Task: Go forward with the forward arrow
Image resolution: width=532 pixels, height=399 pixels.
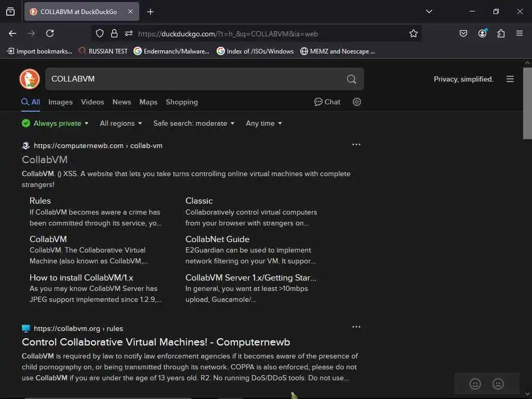Action: (31, 33)
